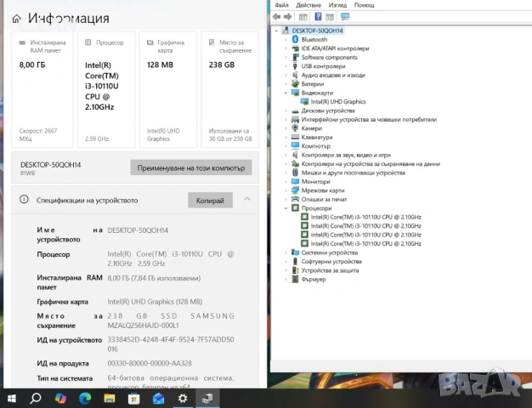
Task: Select the Батерии category
Action: click(313, 84)
